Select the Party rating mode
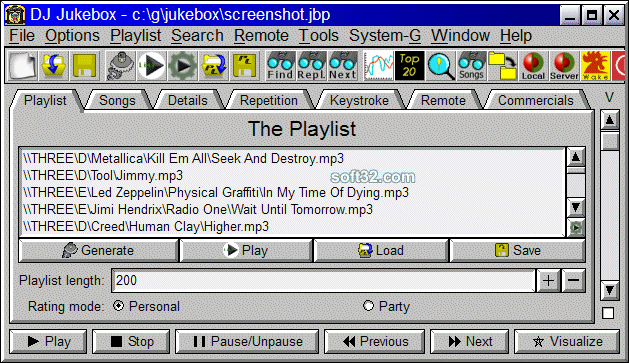This screenshot has width=629, height=363. pyautogui.click(x=368, y=306)
